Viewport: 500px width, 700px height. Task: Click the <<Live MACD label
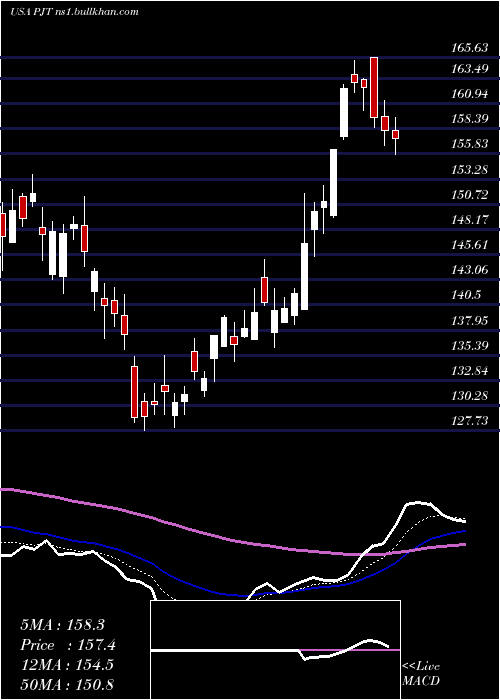421,673
